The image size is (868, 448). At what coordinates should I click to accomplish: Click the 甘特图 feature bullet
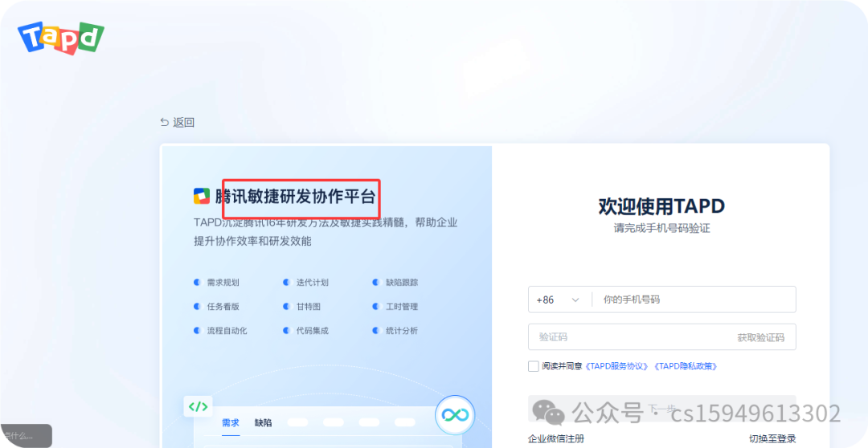point(301,307)
